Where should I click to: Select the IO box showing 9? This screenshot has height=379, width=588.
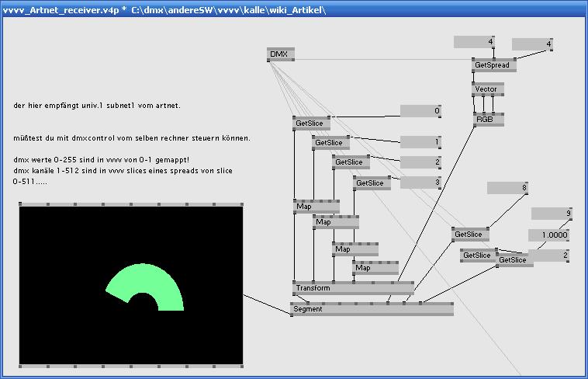[552, 214]
